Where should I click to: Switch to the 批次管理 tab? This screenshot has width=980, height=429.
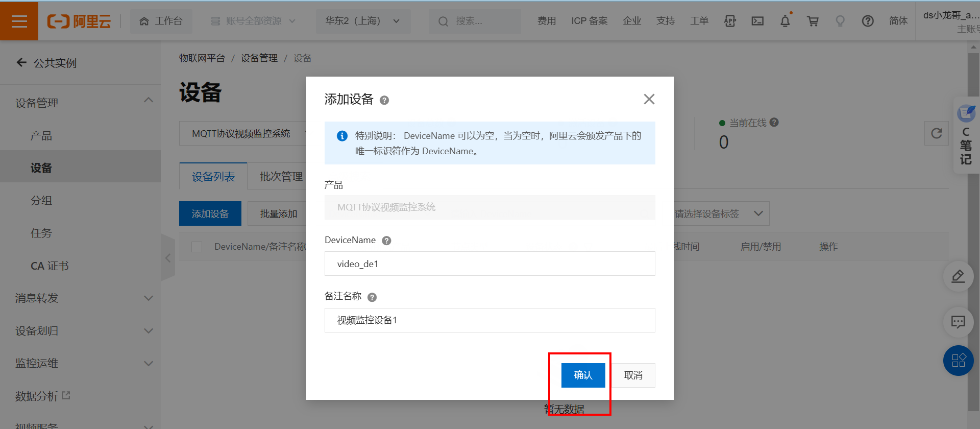(x=281, y=177)
